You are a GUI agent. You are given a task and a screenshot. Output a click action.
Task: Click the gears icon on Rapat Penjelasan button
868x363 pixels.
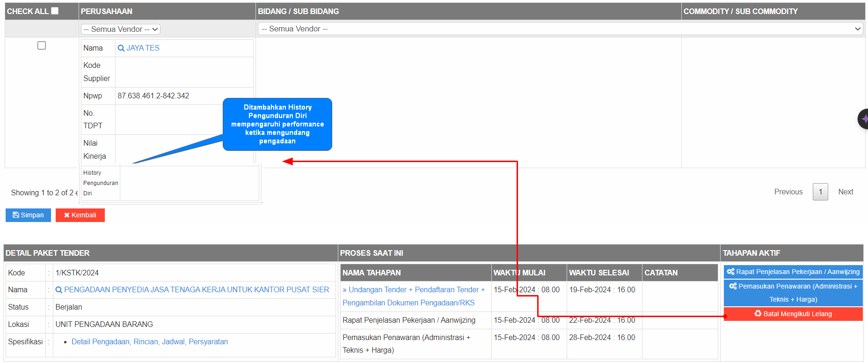click(730, 272)
